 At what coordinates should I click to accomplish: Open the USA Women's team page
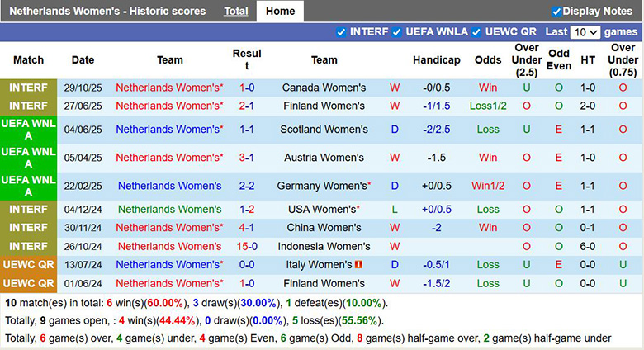click(x=324, y=210)
